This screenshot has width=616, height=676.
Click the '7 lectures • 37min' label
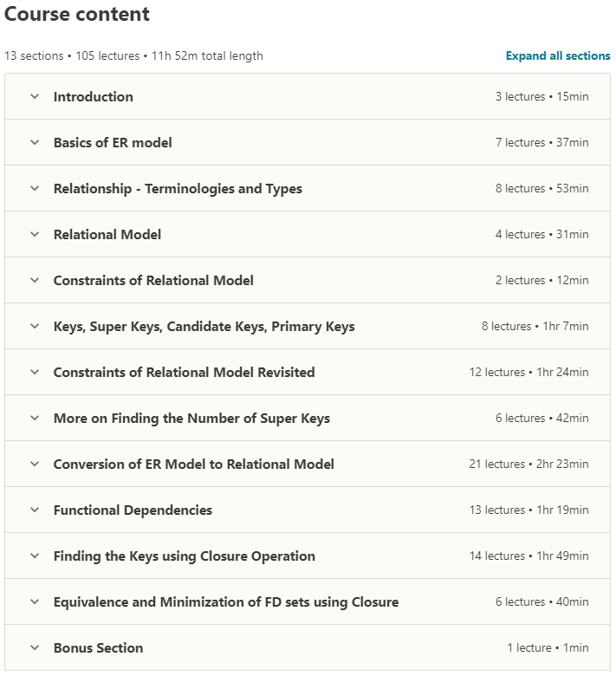click(x=541, y=143)
